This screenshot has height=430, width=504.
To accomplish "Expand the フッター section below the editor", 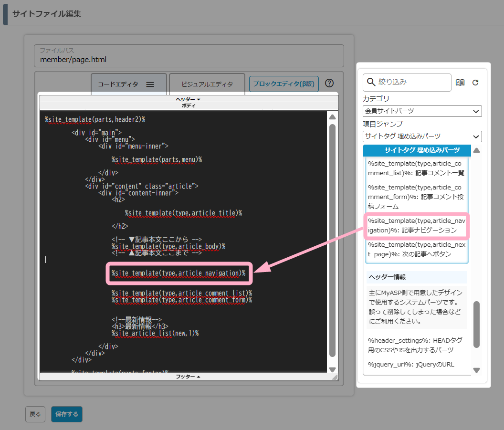I will click(x=188, y=377).
